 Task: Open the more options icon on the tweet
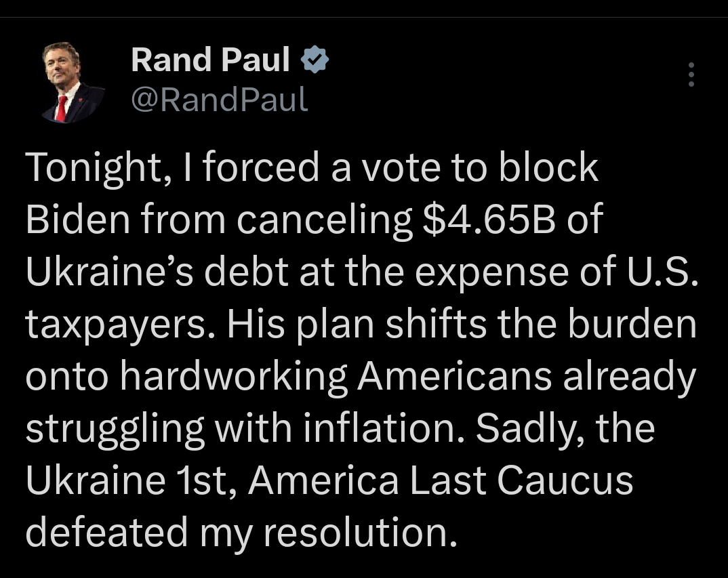point(691,75)
